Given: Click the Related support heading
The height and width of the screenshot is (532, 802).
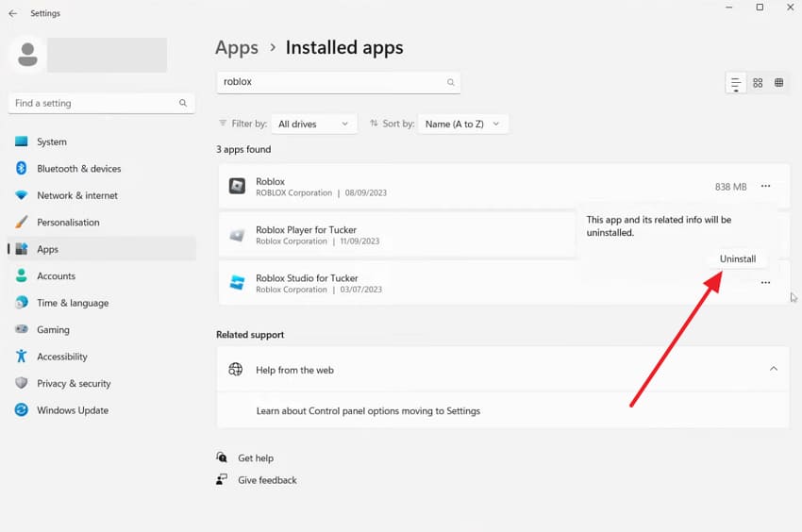Looking at the screenshot, I should point(250,335).
